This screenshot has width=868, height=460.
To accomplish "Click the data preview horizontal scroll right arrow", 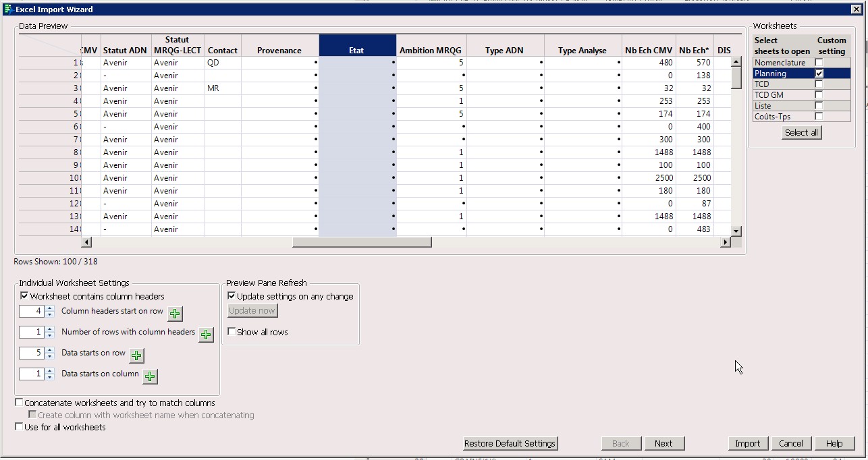I will coord(726,242).
